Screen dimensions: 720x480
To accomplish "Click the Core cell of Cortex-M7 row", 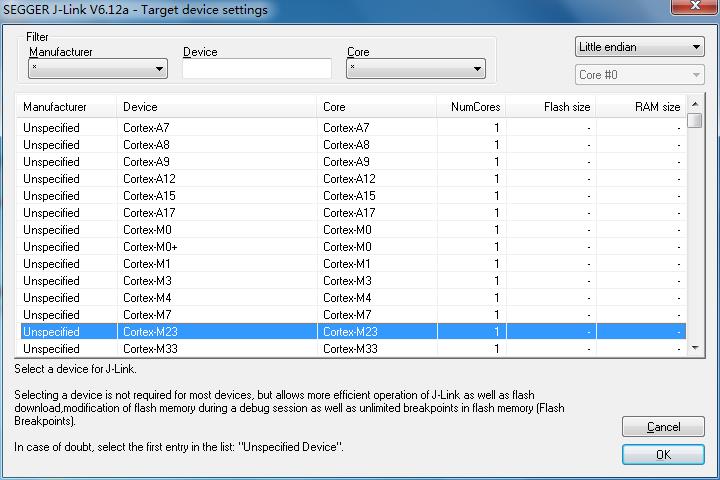I will tap(347, 315).
